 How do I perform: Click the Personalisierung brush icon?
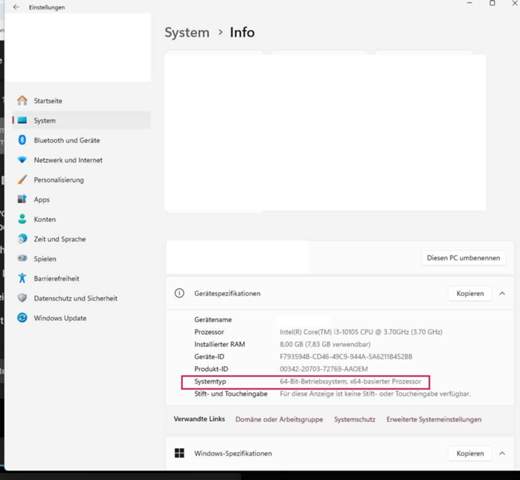pos(22,180)
